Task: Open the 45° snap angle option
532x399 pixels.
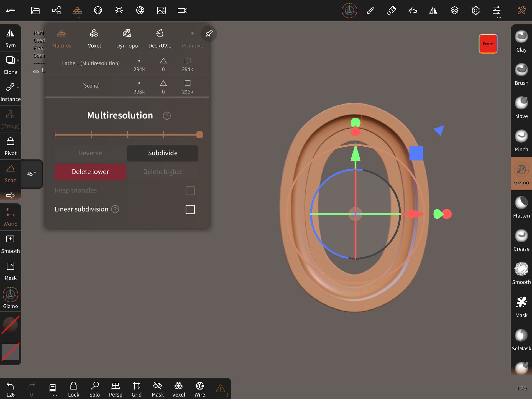Action: 32,174
